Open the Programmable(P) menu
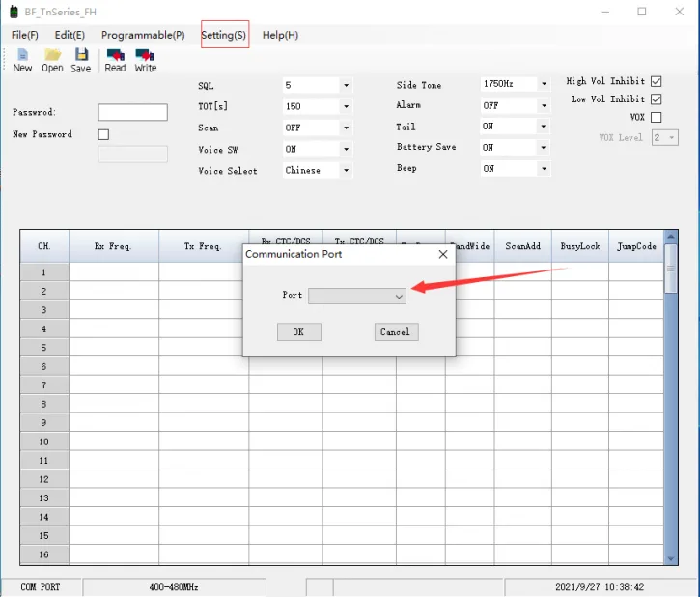This screenshot has height=597, width=700. coord(143,35)
